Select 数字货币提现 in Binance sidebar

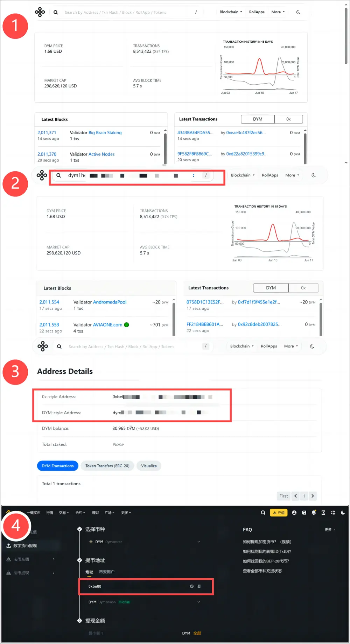coord(25,545)
